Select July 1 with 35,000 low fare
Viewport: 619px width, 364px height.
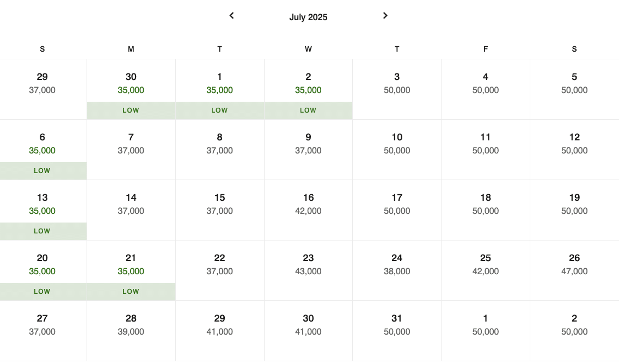point(219,89)
